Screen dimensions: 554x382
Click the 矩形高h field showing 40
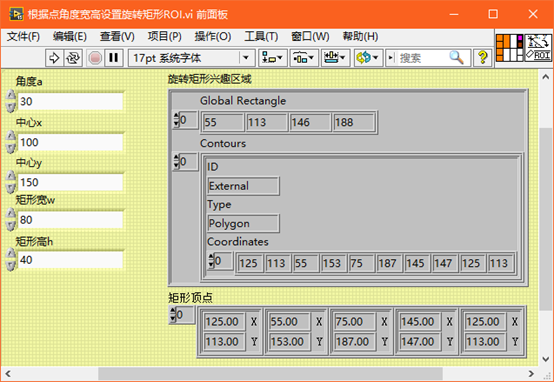70,260
